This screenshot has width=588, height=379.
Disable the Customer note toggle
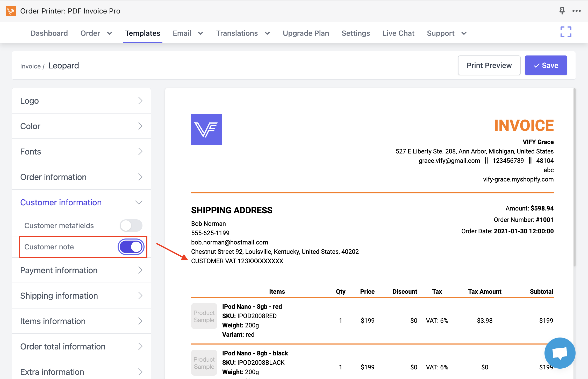tap(131, 247)
